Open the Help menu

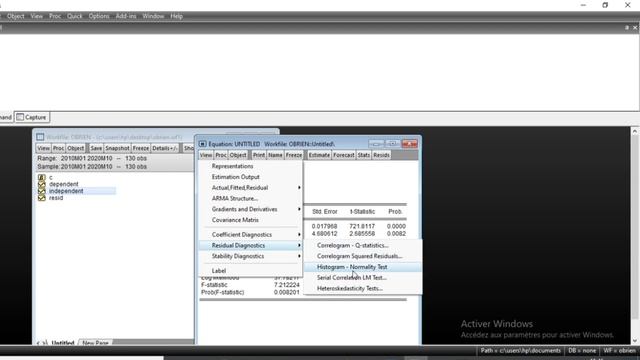tap(176, 16)
